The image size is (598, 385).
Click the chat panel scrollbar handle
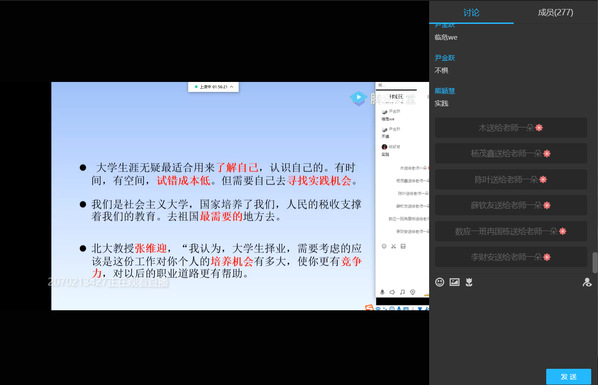tap(595, 263)
